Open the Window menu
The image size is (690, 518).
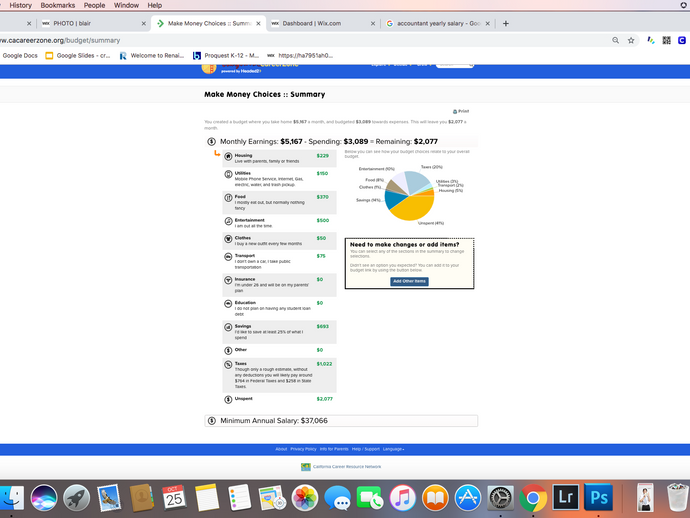click(126, 5)
